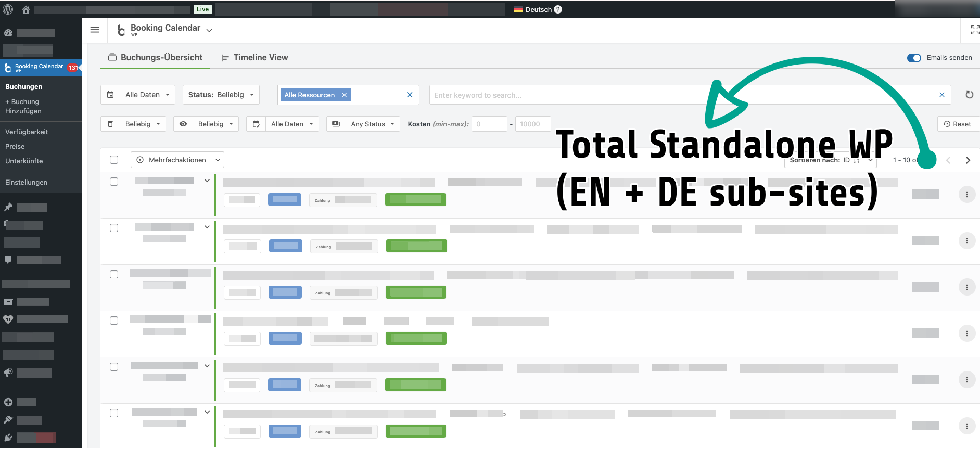
Task: Refresh the booking list with the reload icon
Action: pos(969,95)
